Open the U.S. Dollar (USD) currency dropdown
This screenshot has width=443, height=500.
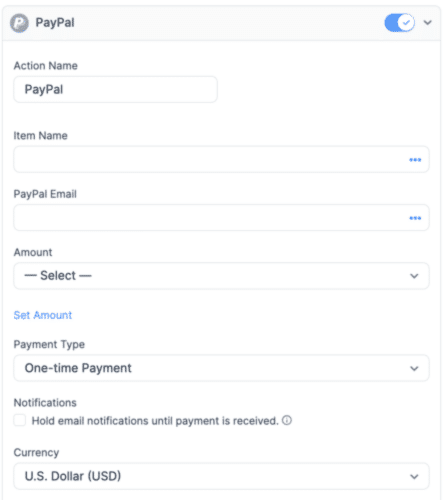[x=221, y=476]
